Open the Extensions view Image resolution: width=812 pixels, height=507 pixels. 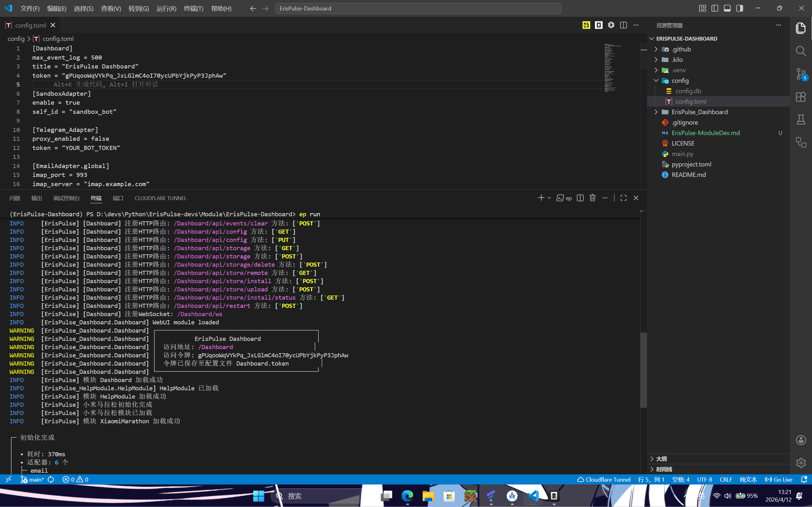[x=801, y=97]
